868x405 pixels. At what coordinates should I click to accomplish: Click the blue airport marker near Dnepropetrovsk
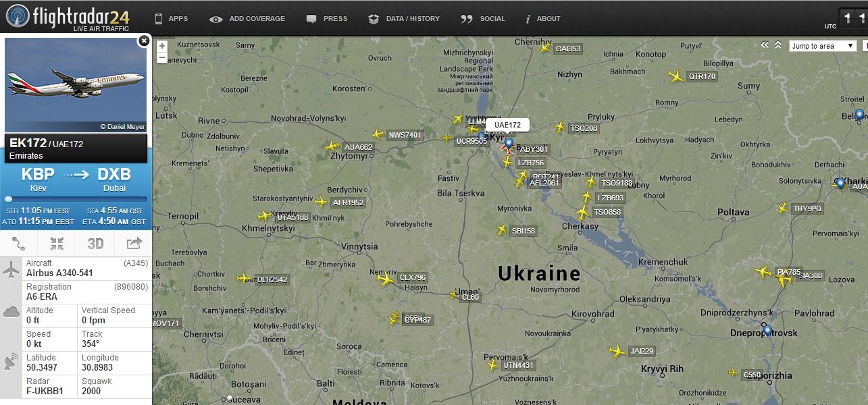[x=767, y=330]
